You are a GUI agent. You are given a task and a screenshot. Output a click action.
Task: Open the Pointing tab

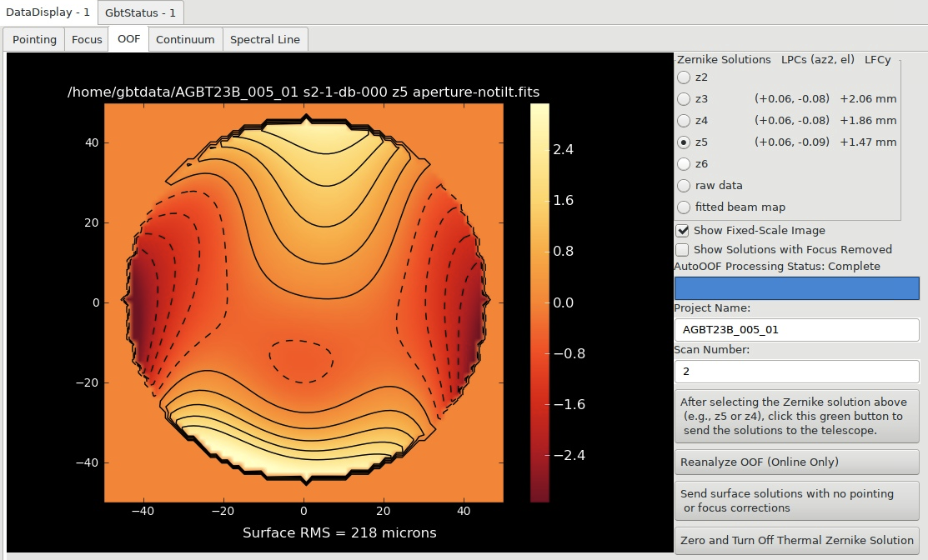tap(34, 40)
